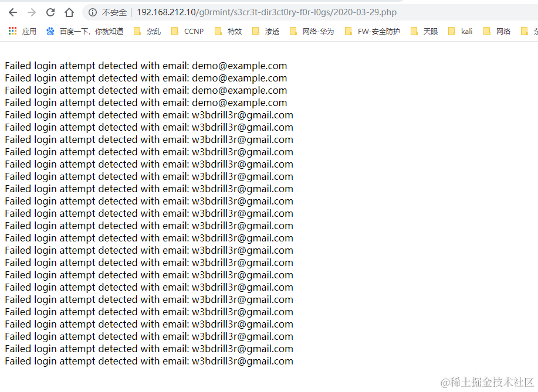View site info via the not-secure icon
538x392 pixels.
pyautogui.click(x=93, y=13)
